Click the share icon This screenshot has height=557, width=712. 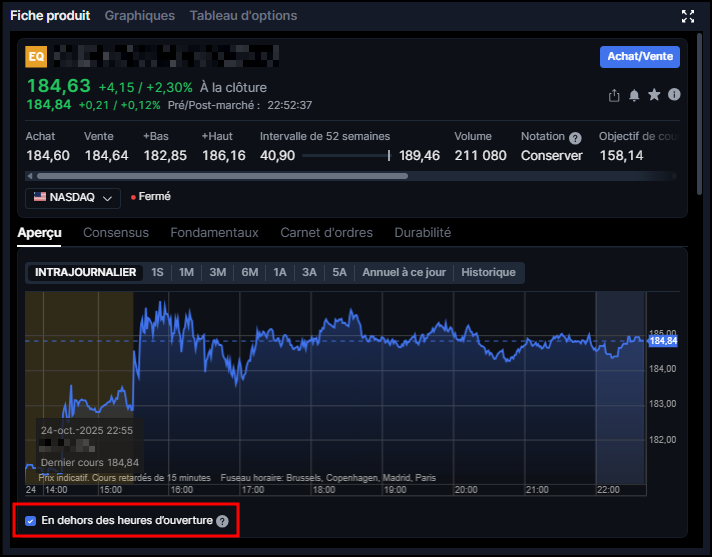(614, 95)
